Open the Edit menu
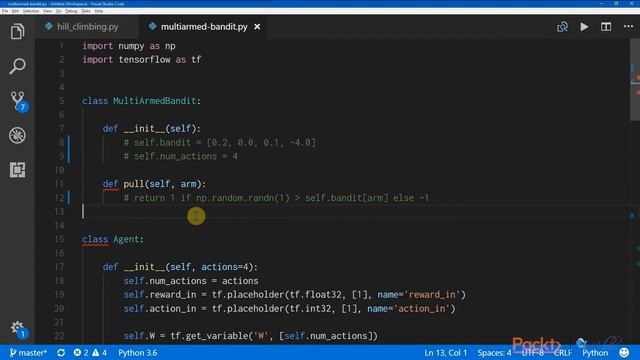Image resolution: width=640 pixels, height=360 pixels. (15, 11)
